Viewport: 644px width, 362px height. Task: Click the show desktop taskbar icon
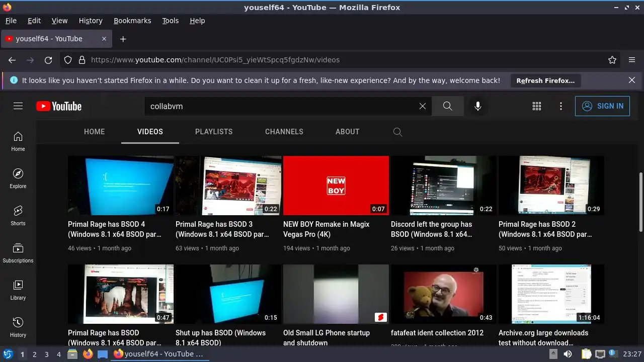click(x=103, y=354)
